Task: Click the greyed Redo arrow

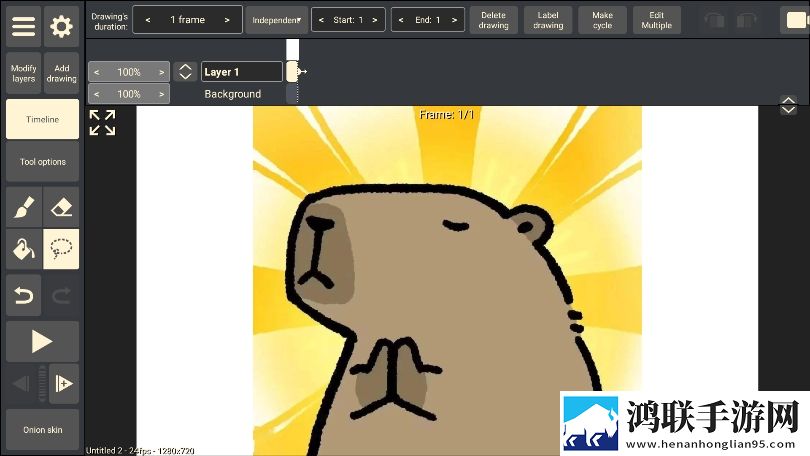Action: click(x=61, y=295)
